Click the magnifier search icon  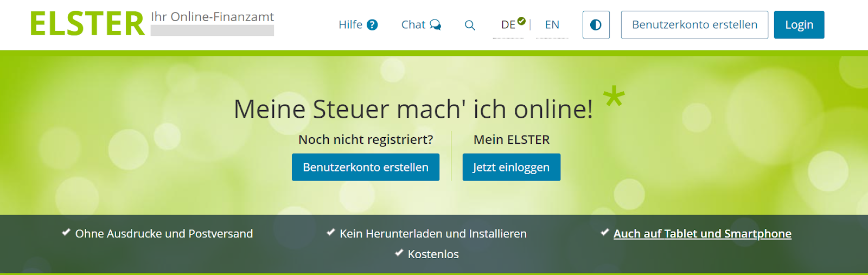(470, 25)
